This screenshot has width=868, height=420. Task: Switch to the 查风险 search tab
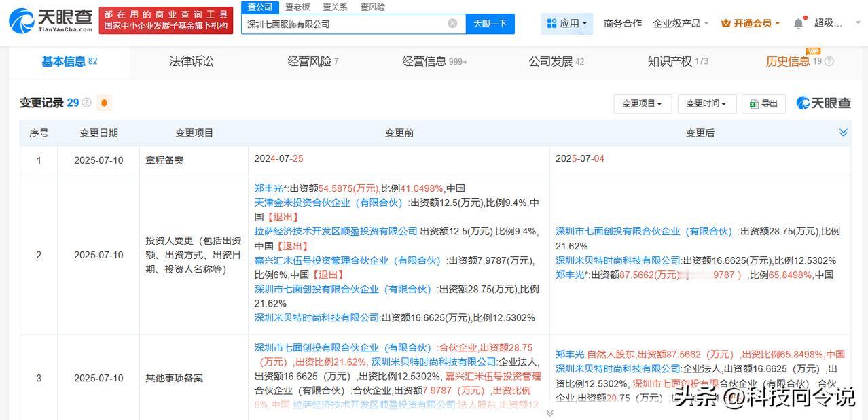[372, 7]
